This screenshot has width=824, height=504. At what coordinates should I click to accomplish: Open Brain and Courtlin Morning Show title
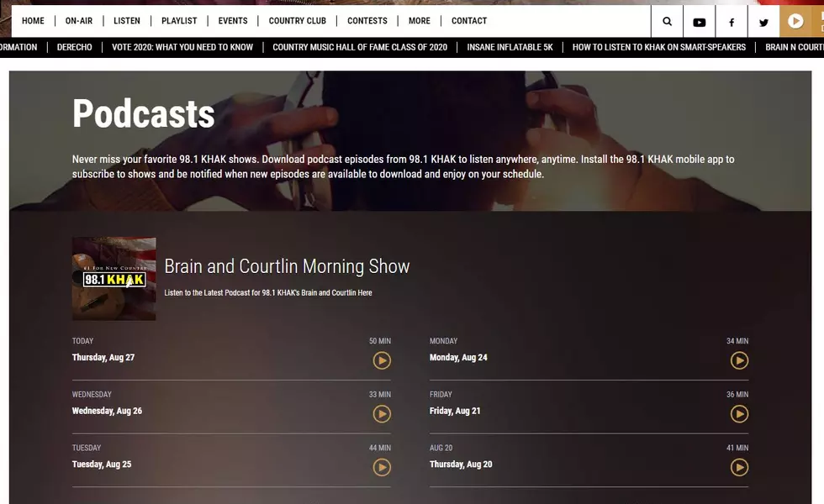(x=287, y=266)
